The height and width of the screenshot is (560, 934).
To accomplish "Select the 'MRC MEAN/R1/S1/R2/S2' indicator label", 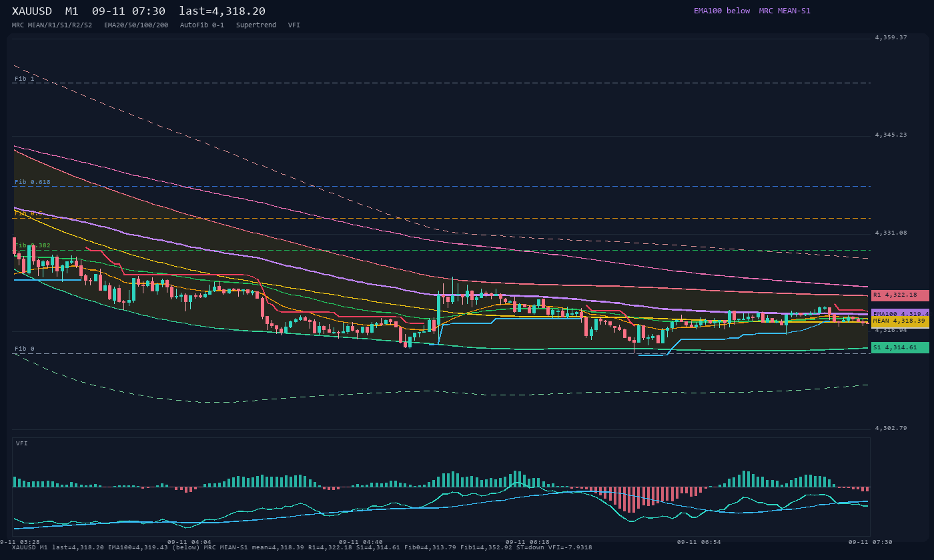I will click(x=52, y=25).
